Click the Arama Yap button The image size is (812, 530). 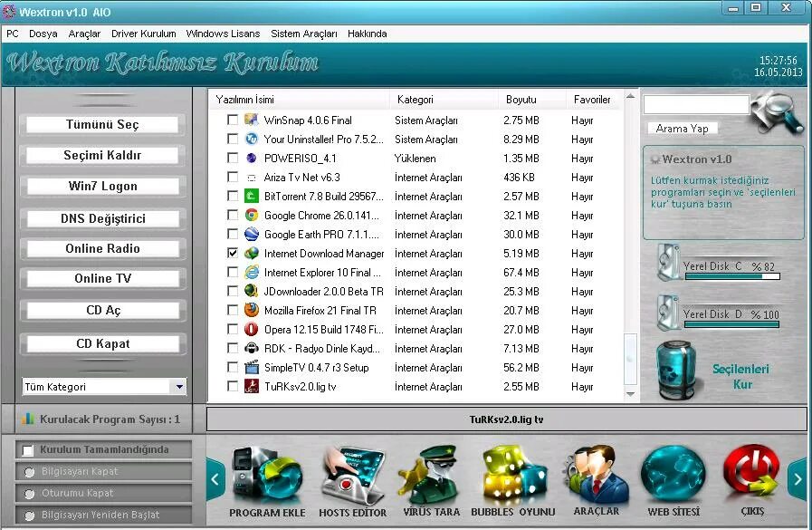tap(682, 129)
